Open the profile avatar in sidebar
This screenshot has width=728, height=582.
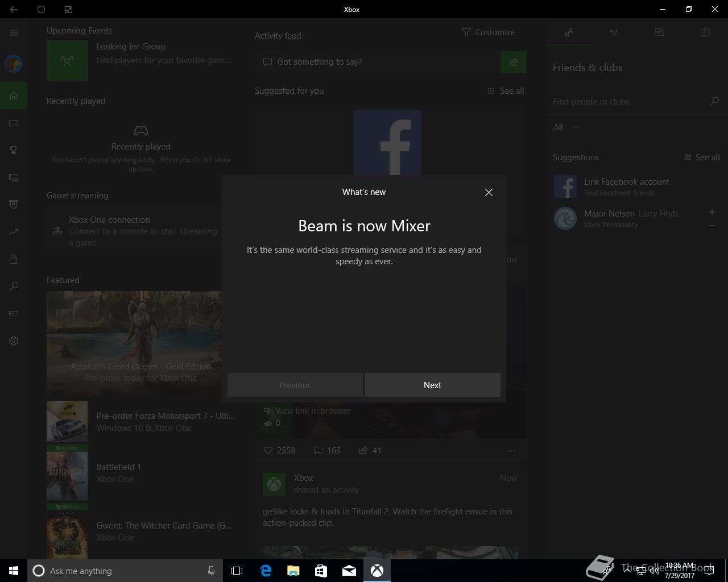pyautogui.click(x=14, y=64)
